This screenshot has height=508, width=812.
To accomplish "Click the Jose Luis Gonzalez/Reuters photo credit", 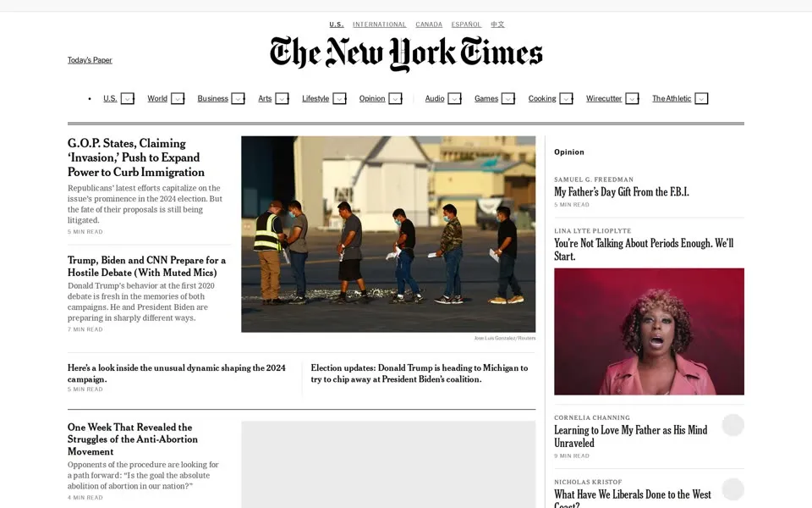I will coord(505,338).
